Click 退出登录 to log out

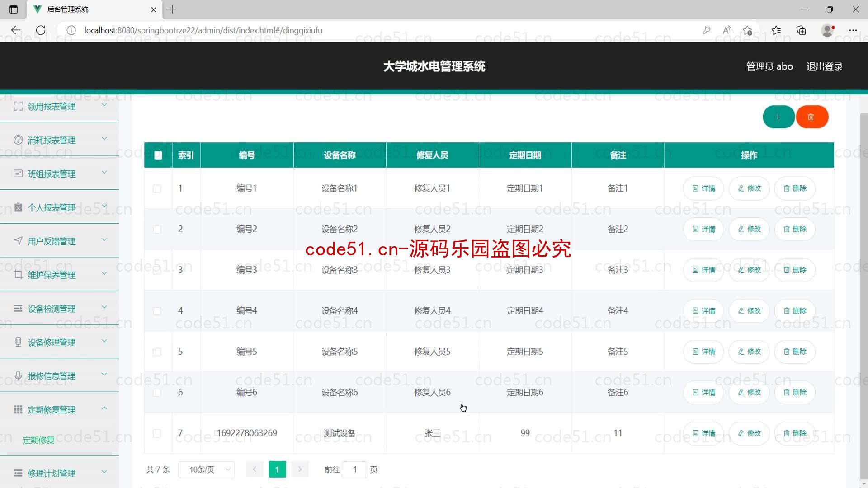(x=825, y=66)
